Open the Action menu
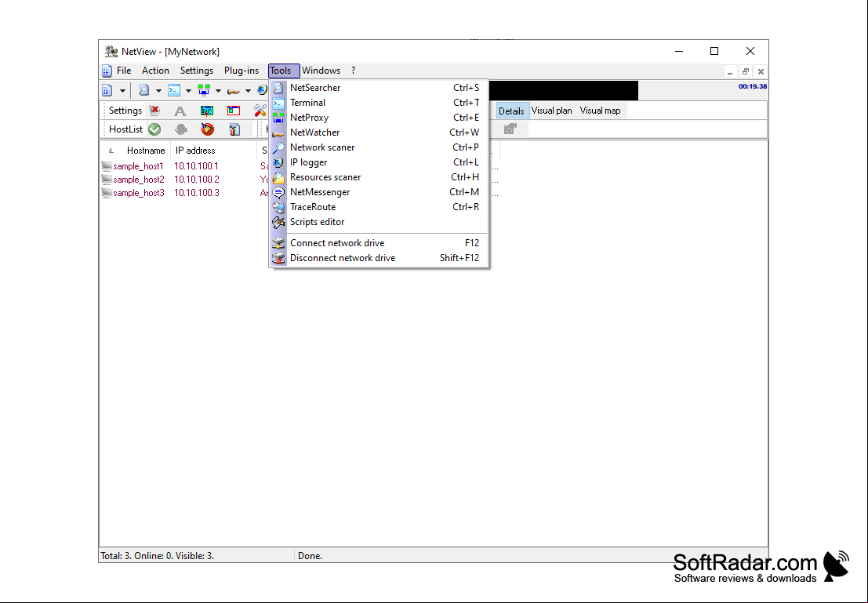The height and width of the screenshot is (603, 868). 155,71
